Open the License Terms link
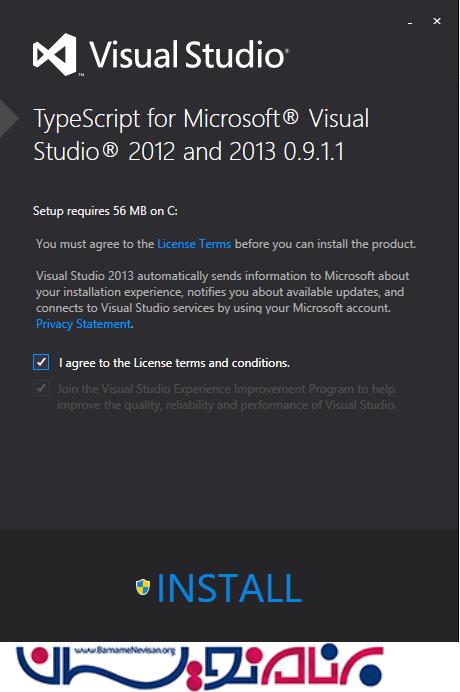 click(194, 244)
